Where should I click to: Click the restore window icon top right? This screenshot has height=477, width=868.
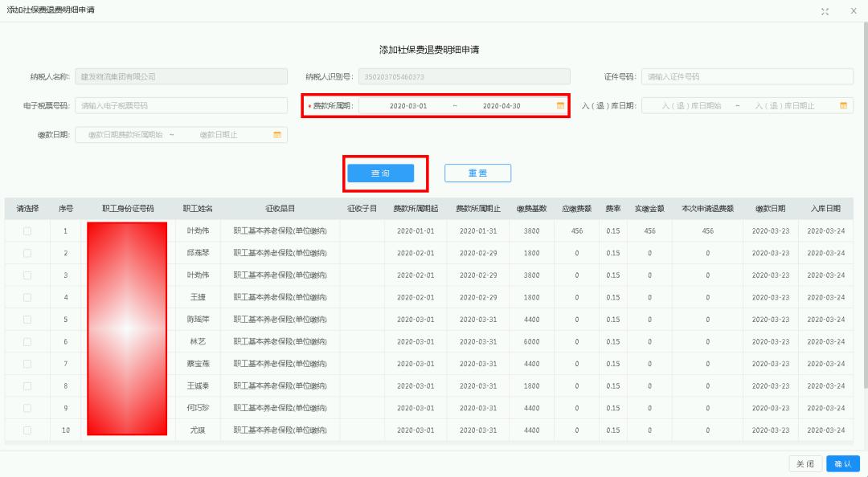point(825,11)
